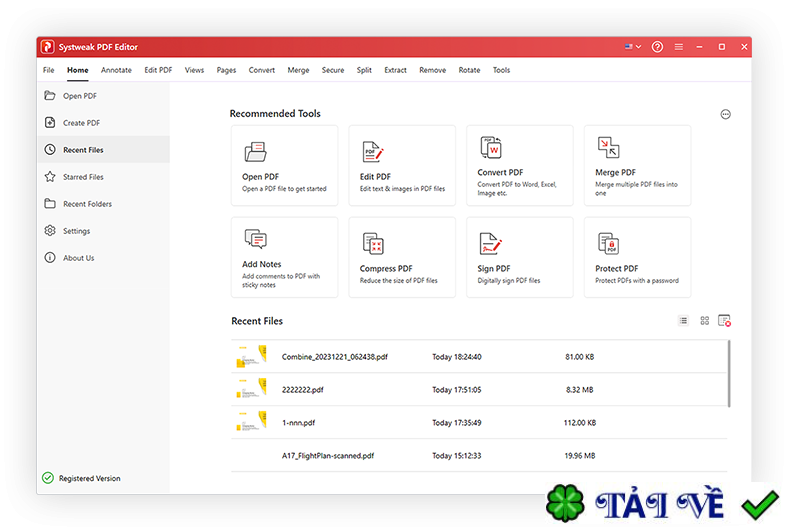Click the recent files vertical scrollbar
787x530 pixels.
[729, 373]
